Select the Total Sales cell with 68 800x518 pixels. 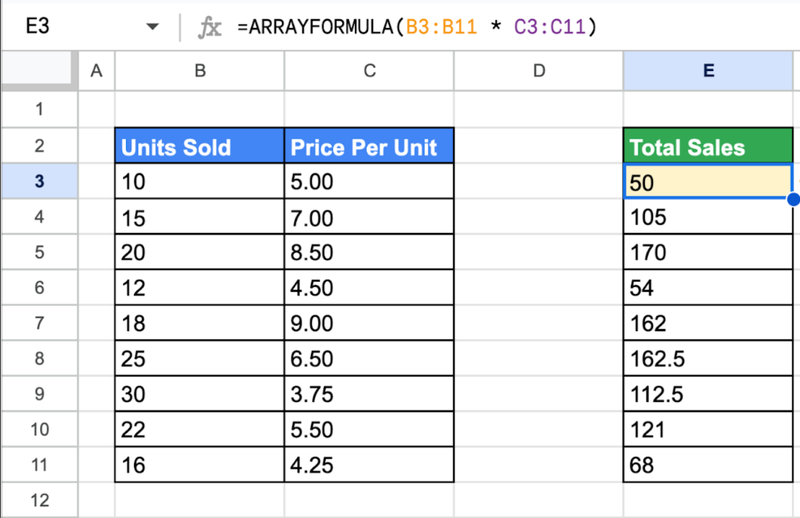(708, 465)
